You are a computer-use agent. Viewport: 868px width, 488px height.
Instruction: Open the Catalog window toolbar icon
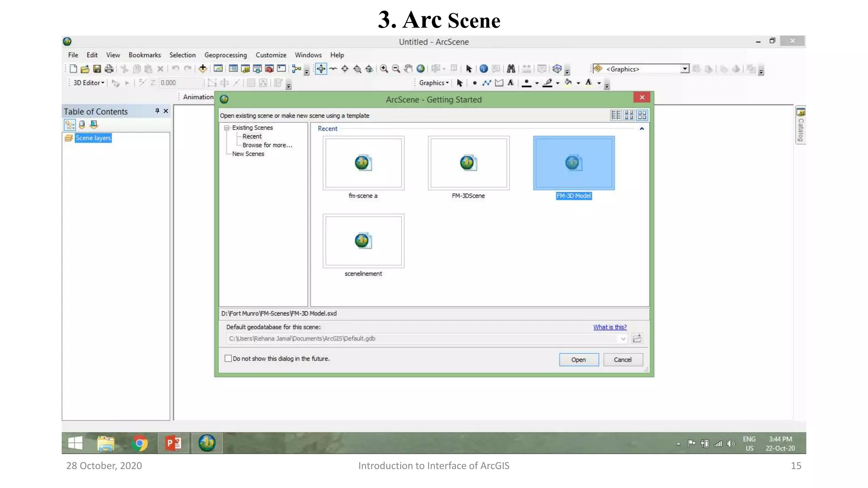coord(245,69)
